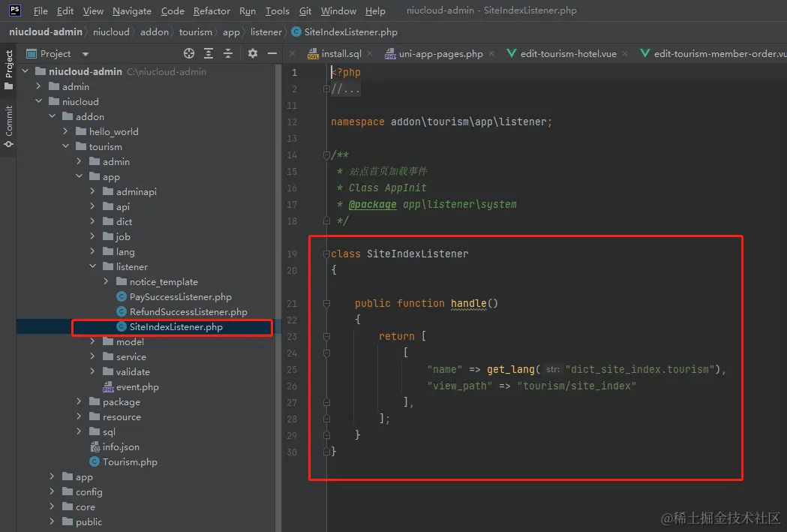Click the Project panel vertical scrollbar
The image size is (787, 532).
[278, 296]
